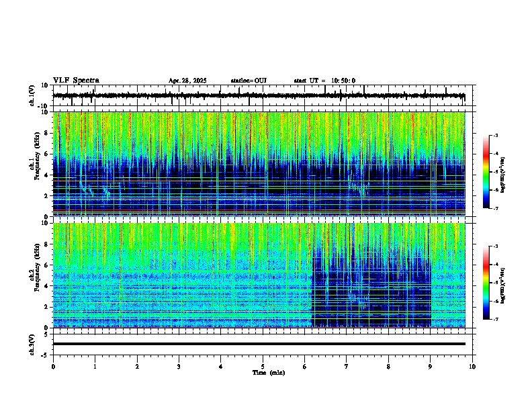Click inside the ch.2 spectrogram plot
The width and height of the screenshot is (532, 411).
(x=259, y=275)
